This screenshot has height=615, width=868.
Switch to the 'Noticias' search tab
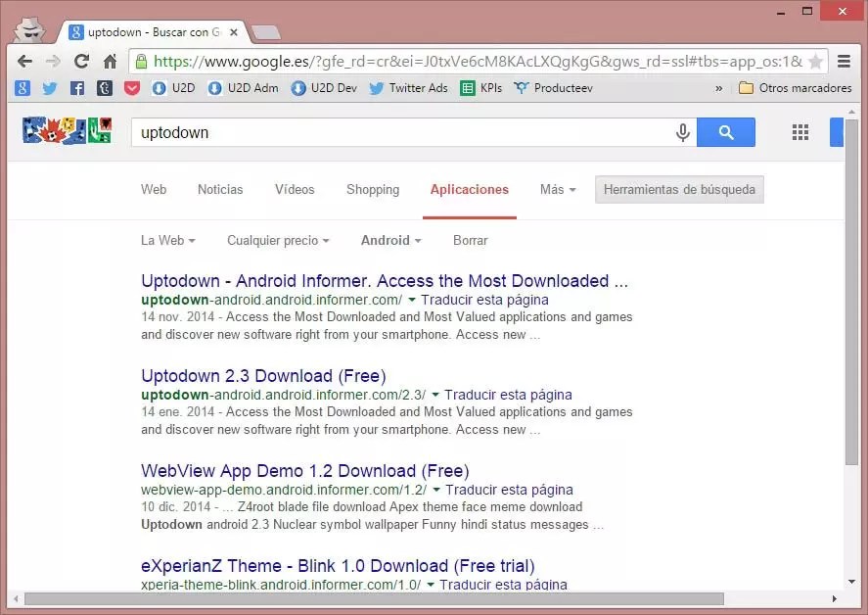click(x=219, y=189)
